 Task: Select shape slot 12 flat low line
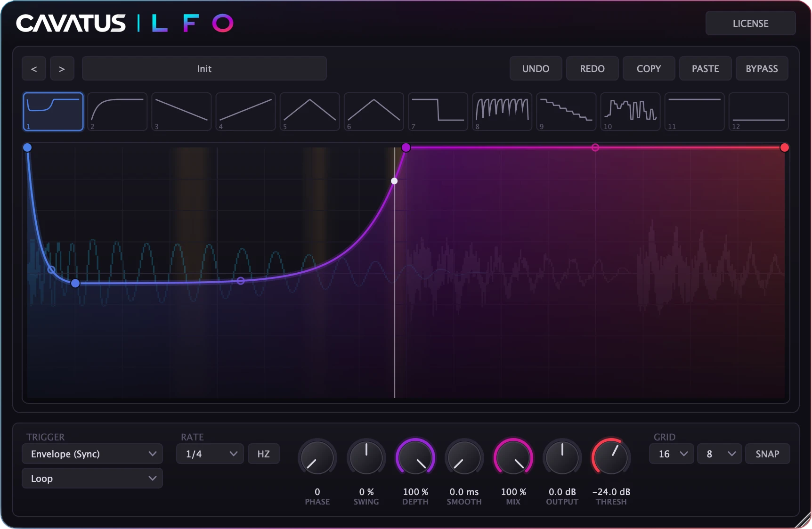(758, 112)
